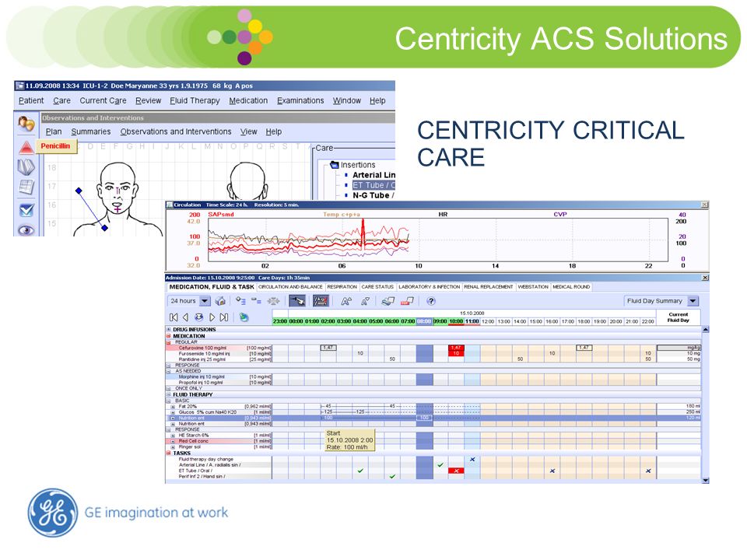This screenshot has width=747, height=560.
Task: Open the Examinations menu
Action: click(x=300, y=101)
